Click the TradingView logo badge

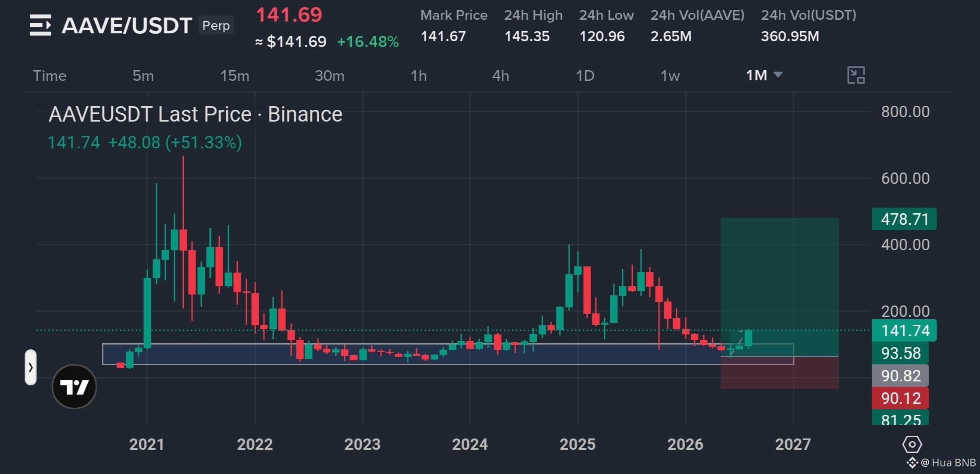[74, 387]
